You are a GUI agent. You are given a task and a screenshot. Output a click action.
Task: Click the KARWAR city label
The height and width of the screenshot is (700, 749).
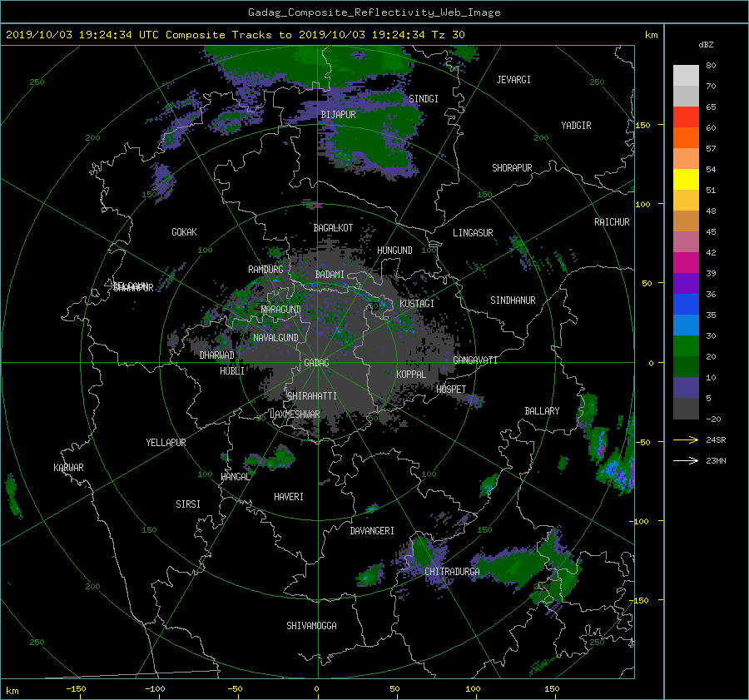68,468
